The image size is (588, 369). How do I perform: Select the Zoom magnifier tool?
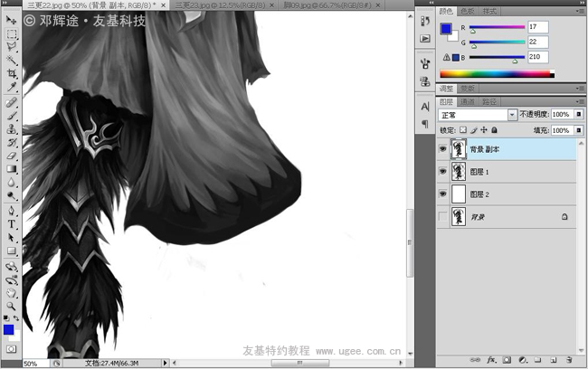12,306
